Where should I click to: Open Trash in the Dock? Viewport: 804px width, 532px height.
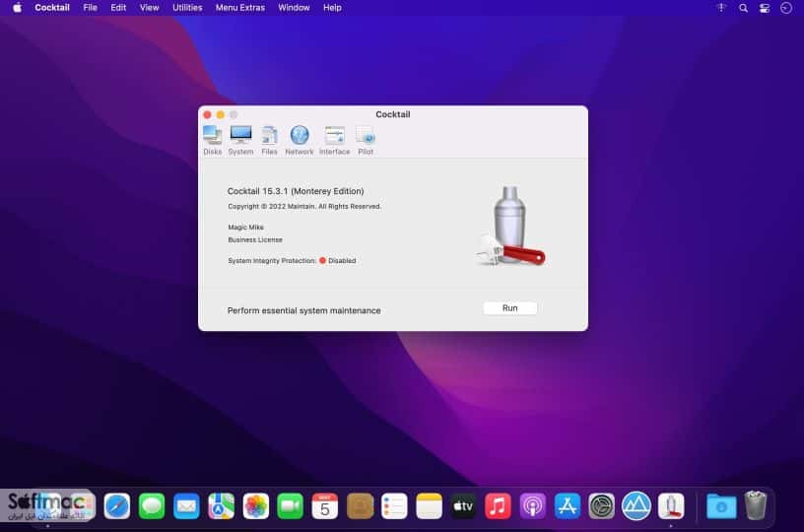[756, 505]
